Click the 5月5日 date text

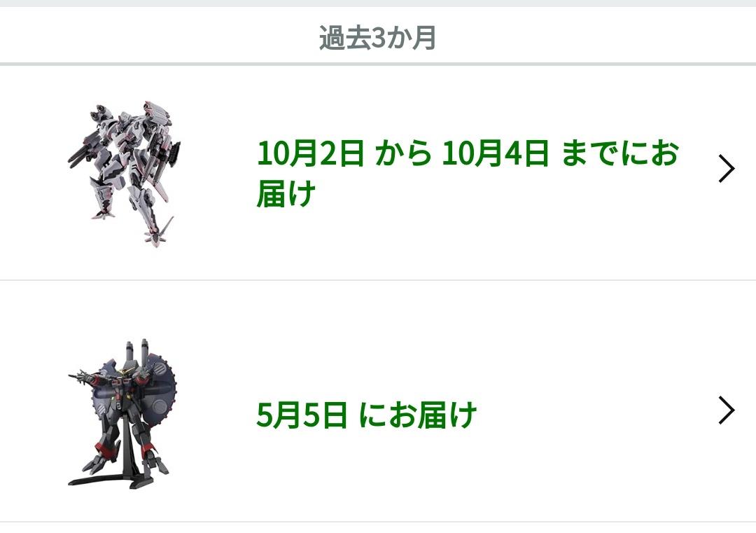click(x=301, y=415)
